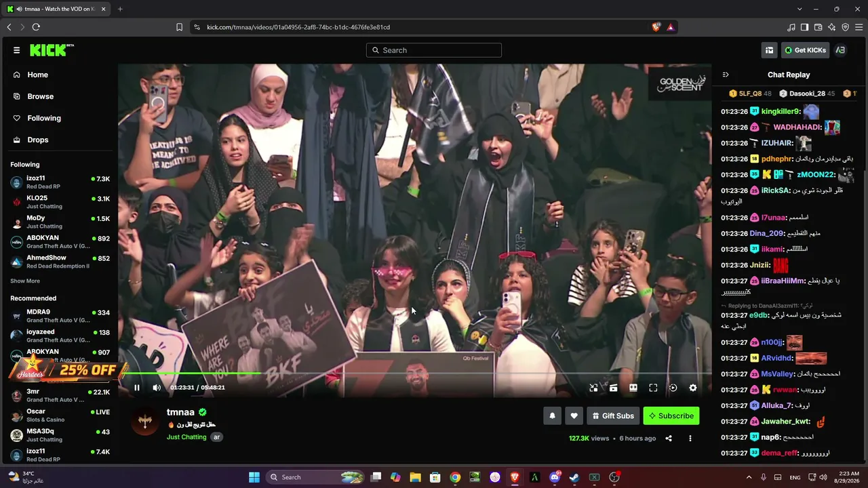Expand Show More under Following
This screenshot has height=488, width=868.
pos(25,281)
